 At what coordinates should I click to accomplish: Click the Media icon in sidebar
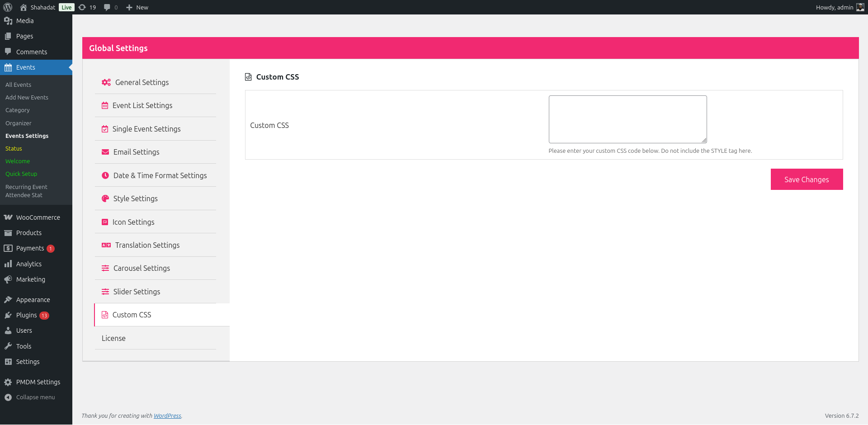point(8,21)
